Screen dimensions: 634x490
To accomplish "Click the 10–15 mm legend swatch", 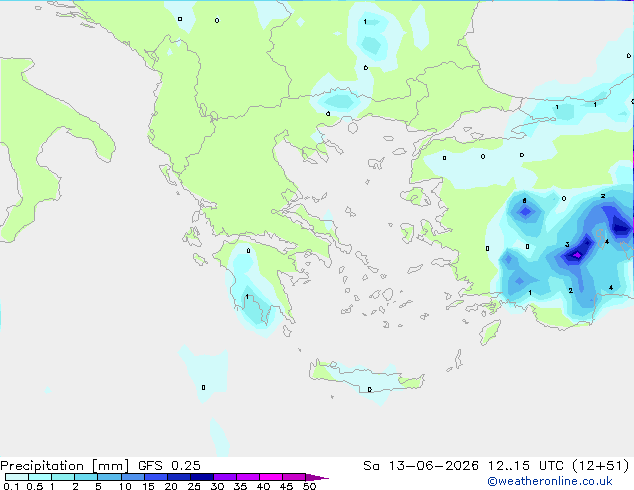I will pos(133,477).
